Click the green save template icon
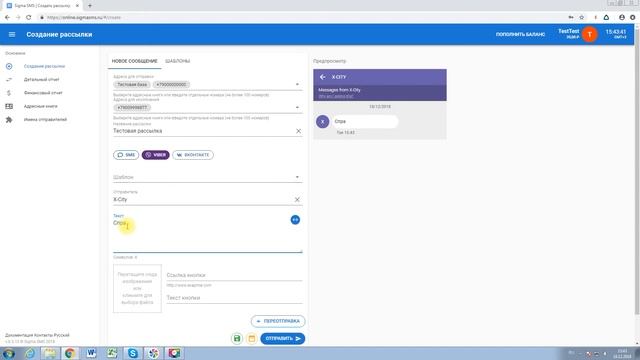 click(x=237, y=338)
